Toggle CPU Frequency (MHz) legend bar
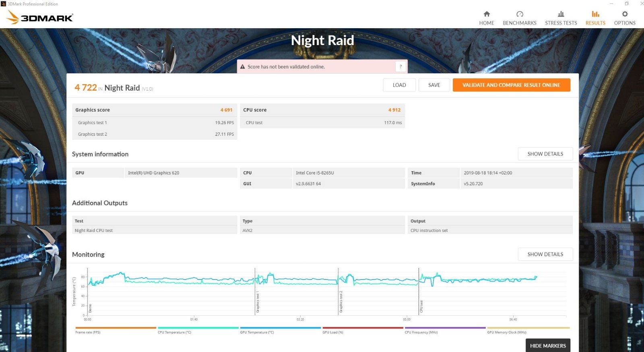 click(445, 328)
